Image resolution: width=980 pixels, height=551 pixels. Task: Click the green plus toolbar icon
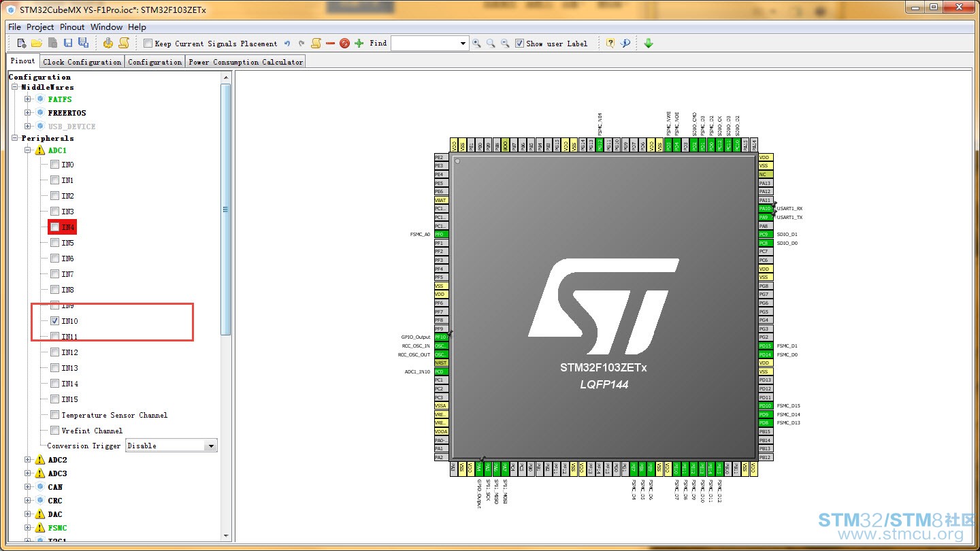tap(359, 44)
